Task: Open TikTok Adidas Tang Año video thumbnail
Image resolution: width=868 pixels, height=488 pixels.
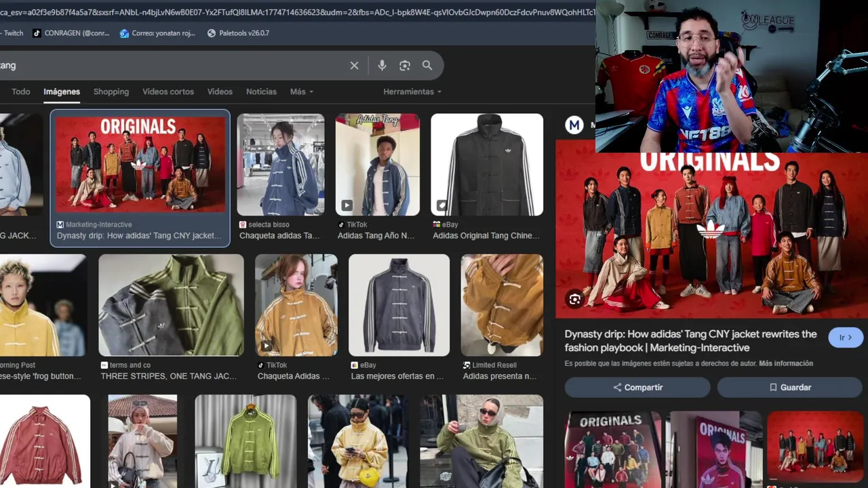Action: [378, 165]
